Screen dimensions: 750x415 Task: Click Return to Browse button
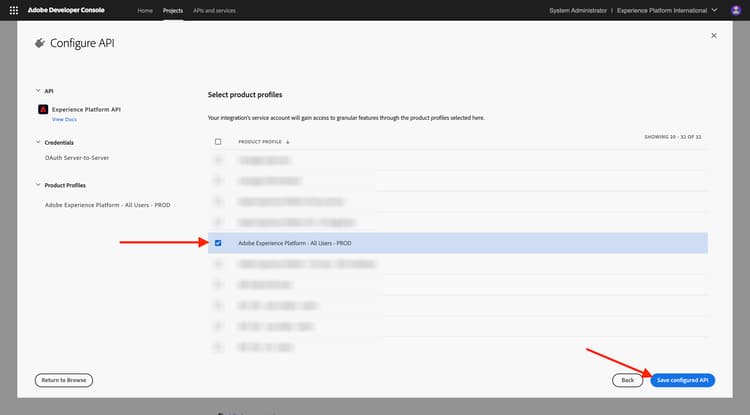[x=64, y=380]
